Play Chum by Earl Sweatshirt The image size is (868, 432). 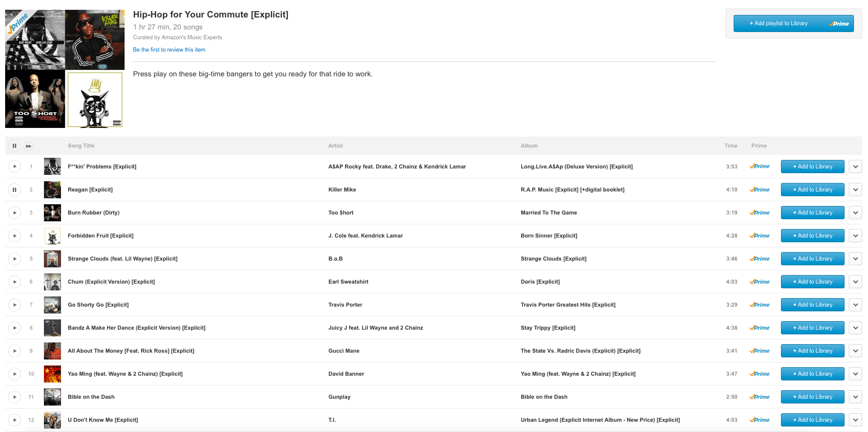click(14, 281)
